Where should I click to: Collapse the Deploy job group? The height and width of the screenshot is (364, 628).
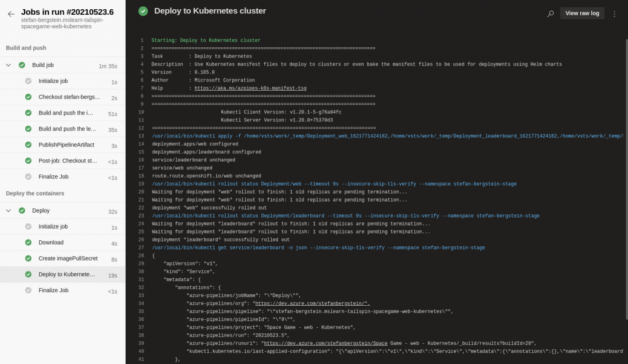point(9,210)
